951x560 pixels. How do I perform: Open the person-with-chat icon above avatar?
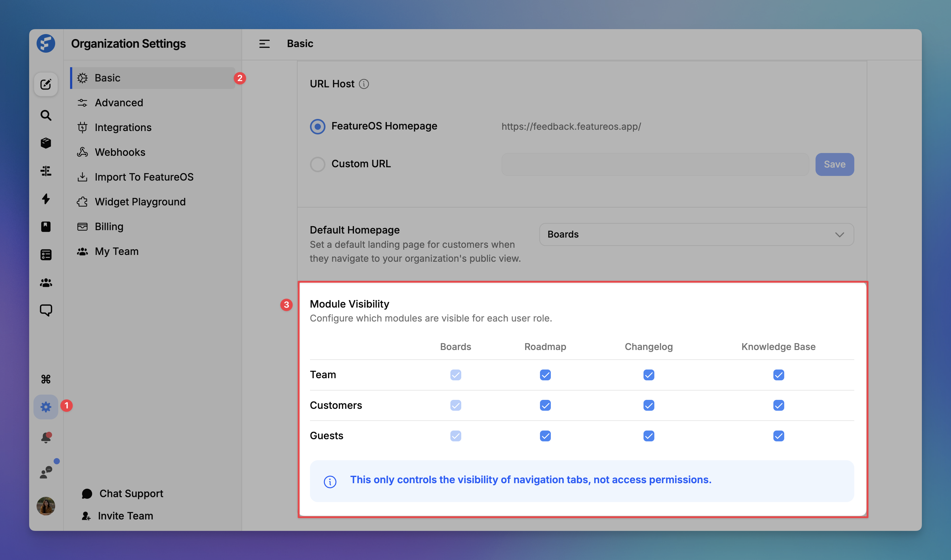point(46,472)
